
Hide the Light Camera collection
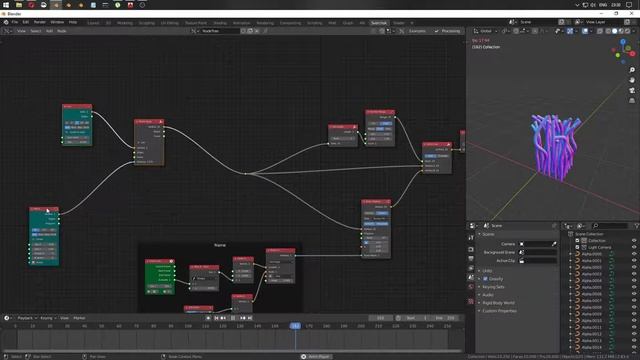pos(634,247)
